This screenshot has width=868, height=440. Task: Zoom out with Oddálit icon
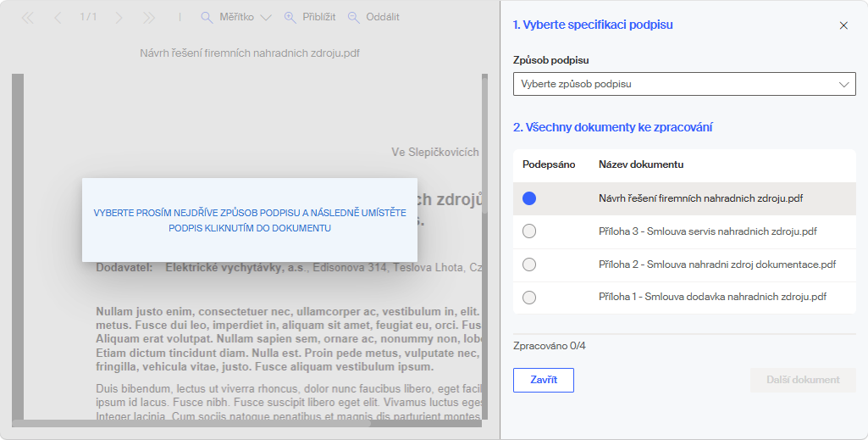point(353,17)
